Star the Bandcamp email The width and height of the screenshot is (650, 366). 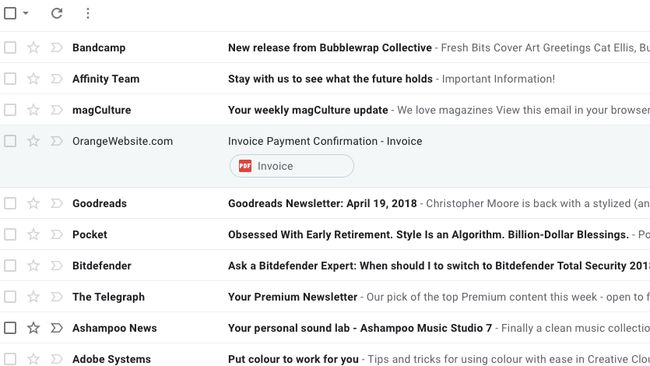(x=33, y=48)
